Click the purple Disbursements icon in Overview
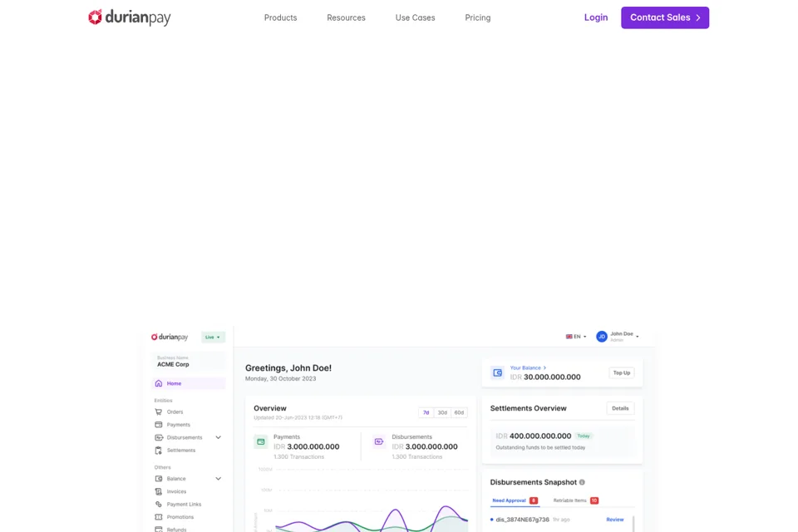 coord(379,441)
